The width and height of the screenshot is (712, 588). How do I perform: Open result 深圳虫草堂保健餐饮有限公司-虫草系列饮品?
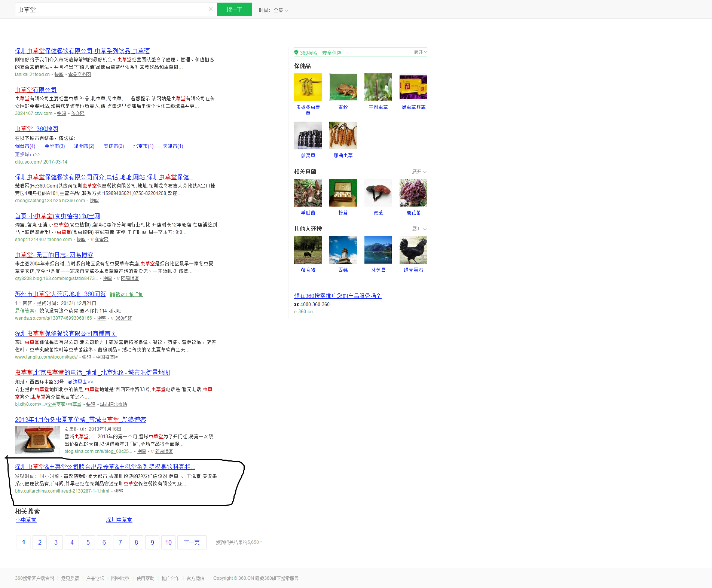pyautogui.click(x=82, y=51)
